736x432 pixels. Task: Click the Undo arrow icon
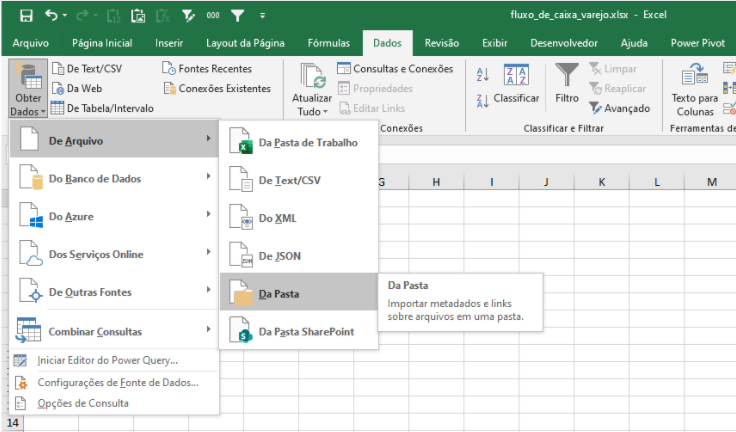point(51,15)
